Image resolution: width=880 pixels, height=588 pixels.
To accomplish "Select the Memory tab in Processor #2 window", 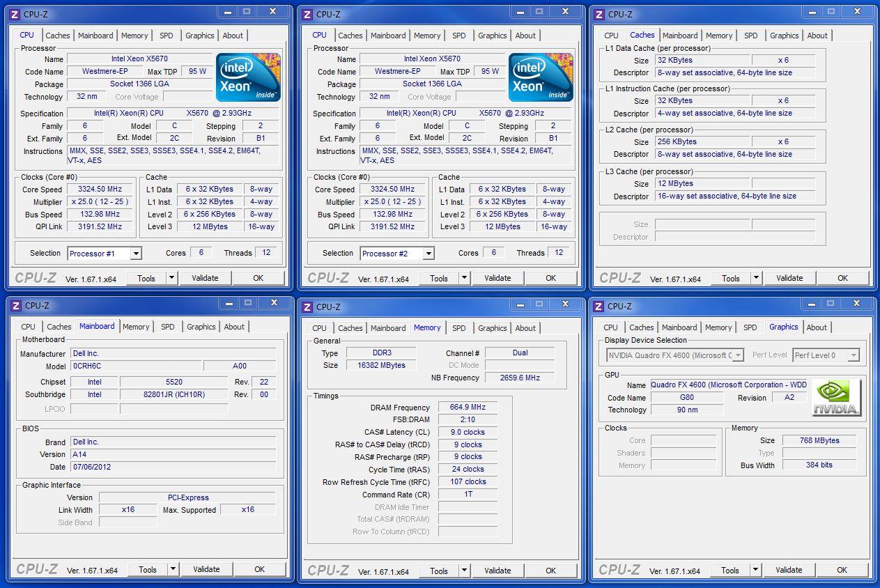I will (x=427, y=36).
